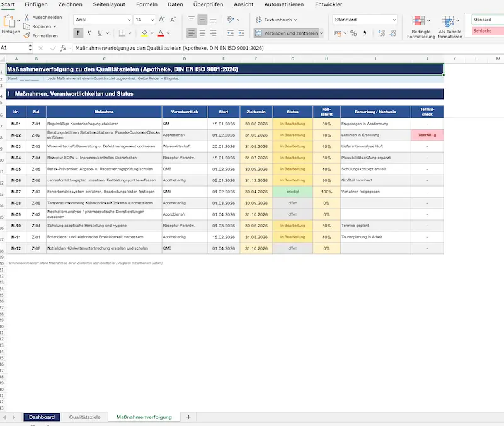Copy selection using Kopieren

38,26
